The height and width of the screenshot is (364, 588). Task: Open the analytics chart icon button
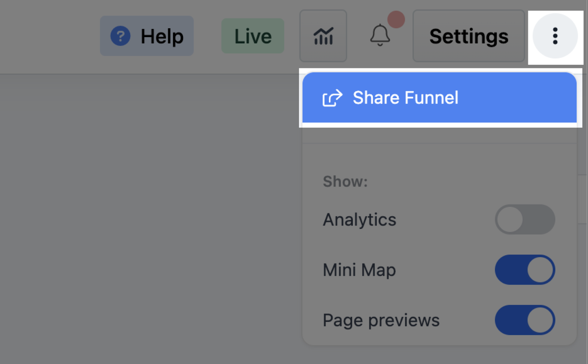click(x=323, y=36)
